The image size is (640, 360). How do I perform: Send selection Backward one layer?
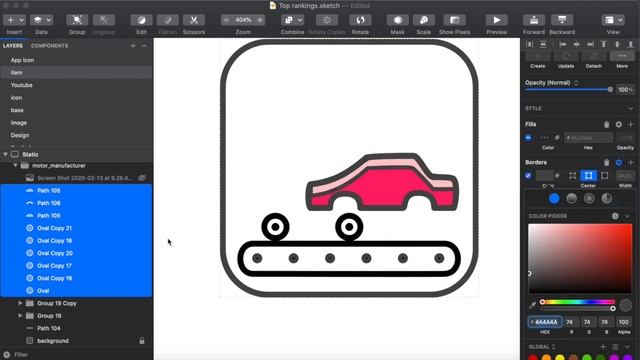(x=562, y=20)
